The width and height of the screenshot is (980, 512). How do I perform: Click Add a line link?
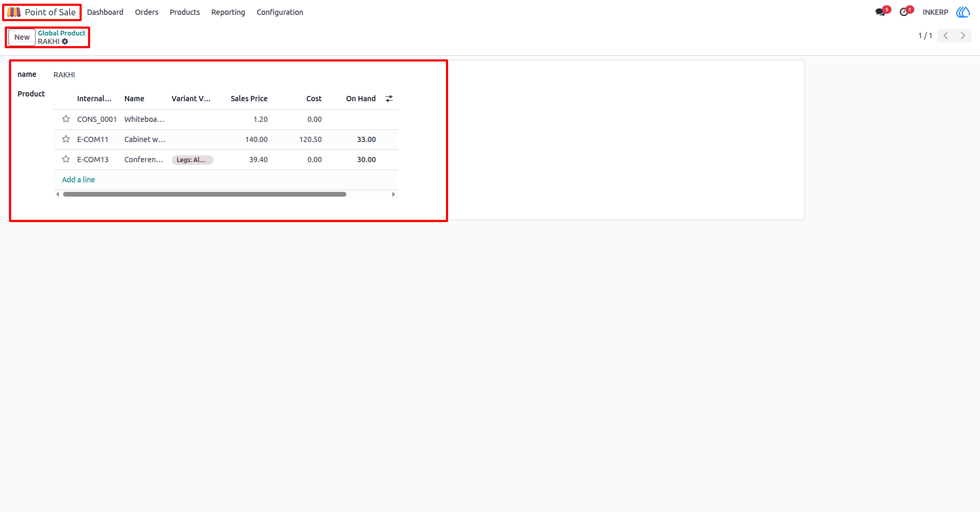pyautogui.click(x=78, y=180)
